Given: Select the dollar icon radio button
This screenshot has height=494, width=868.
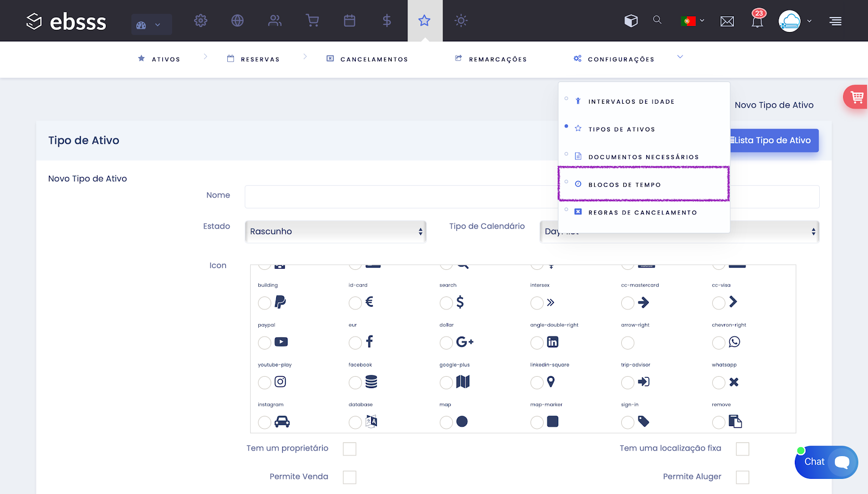Looking at the screenshot, I should pos(446,303).
